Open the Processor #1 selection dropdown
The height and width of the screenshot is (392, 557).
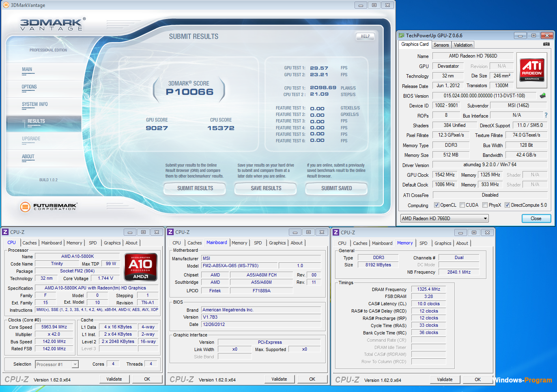click(56, 364)
